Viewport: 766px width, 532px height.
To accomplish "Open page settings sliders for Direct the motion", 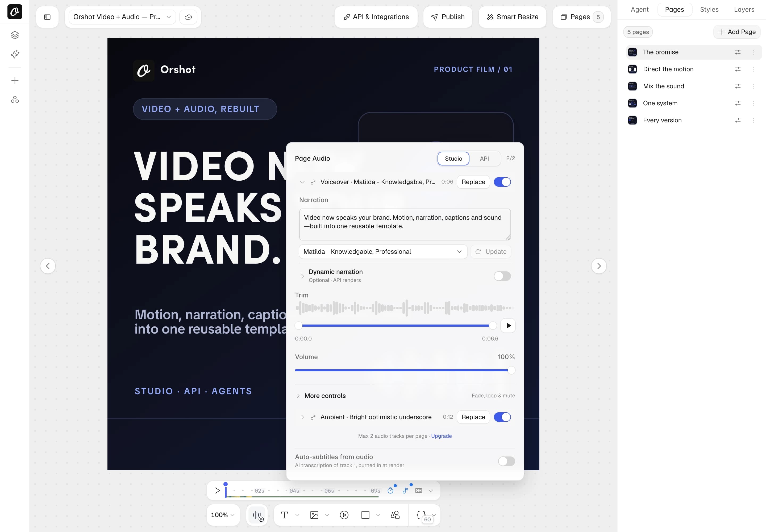I will [738, 69].
